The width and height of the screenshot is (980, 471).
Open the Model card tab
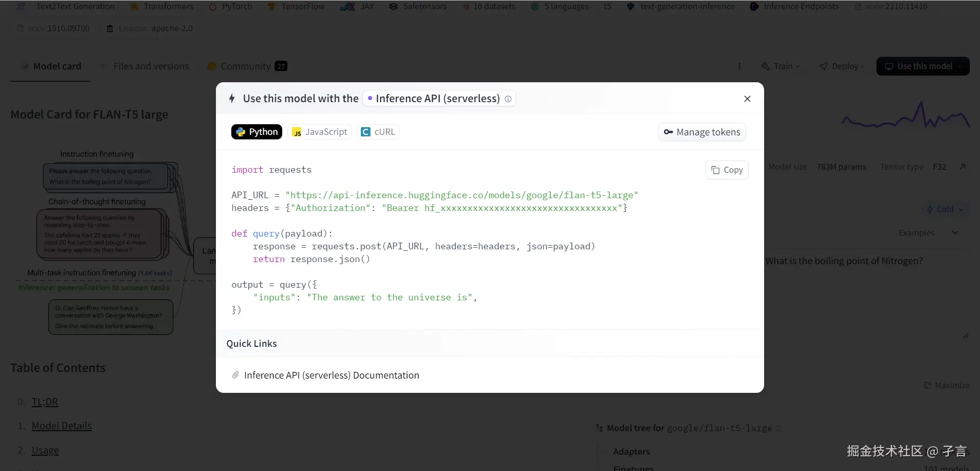tap(51, 66)
